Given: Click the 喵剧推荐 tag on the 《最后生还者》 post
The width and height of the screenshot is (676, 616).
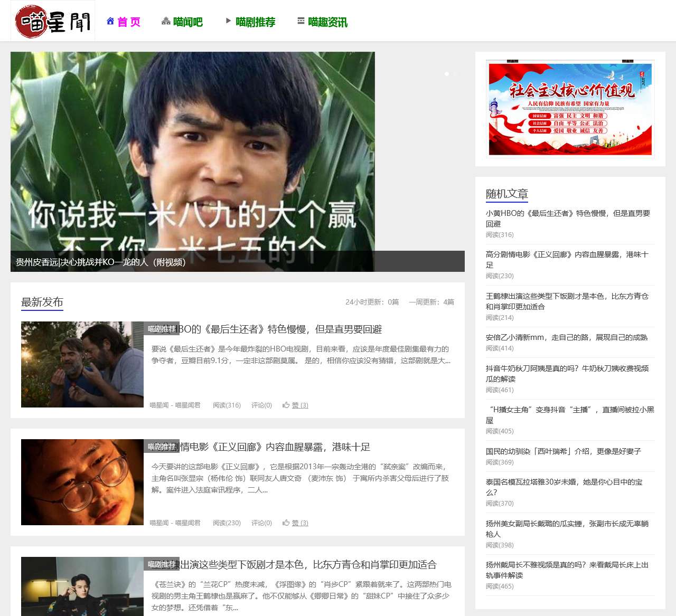Looking at the screenshot, I should tap(162, 329).
